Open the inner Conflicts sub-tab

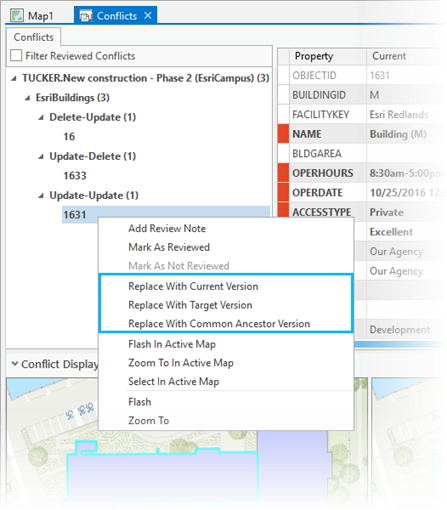[33, 37]
